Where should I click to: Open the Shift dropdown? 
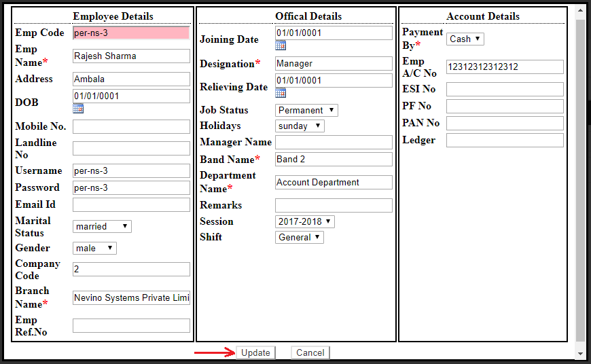300,237
